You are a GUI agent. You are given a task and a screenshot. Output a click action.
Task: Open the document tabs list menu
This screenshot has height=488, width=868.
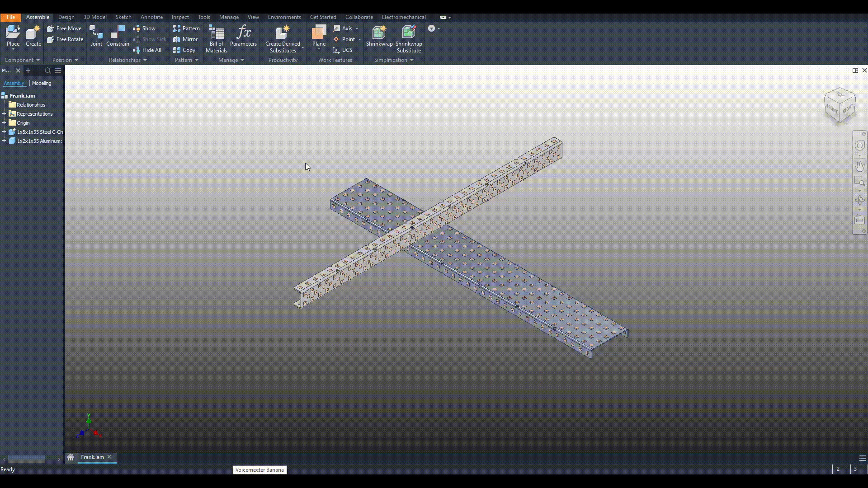pos(863,458)
